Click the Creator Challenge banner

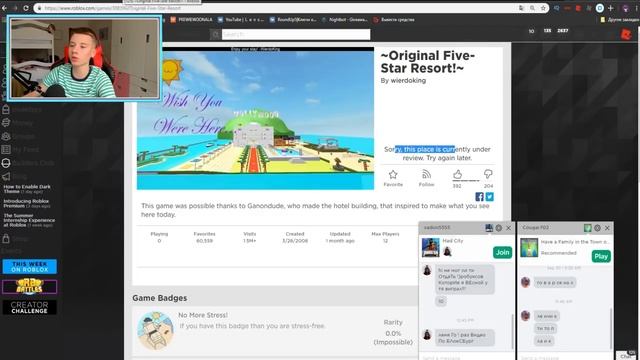pos(29,307)
